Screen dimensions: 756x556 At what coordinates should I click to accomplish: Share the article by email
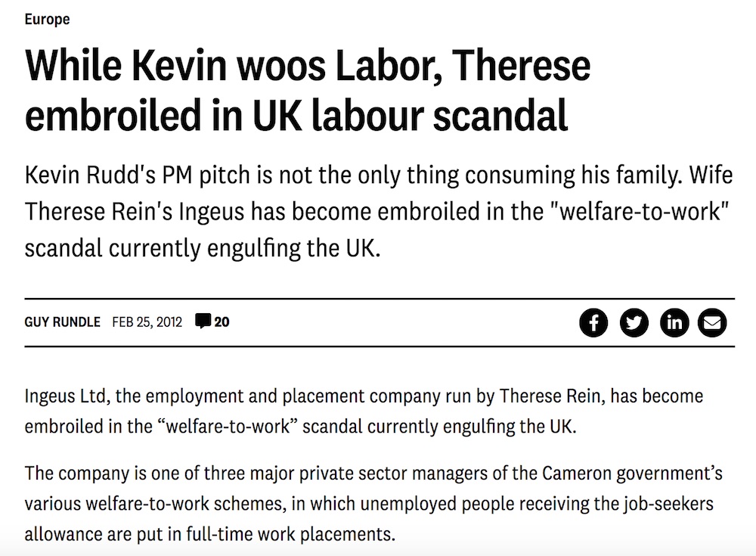pos(712,323)
